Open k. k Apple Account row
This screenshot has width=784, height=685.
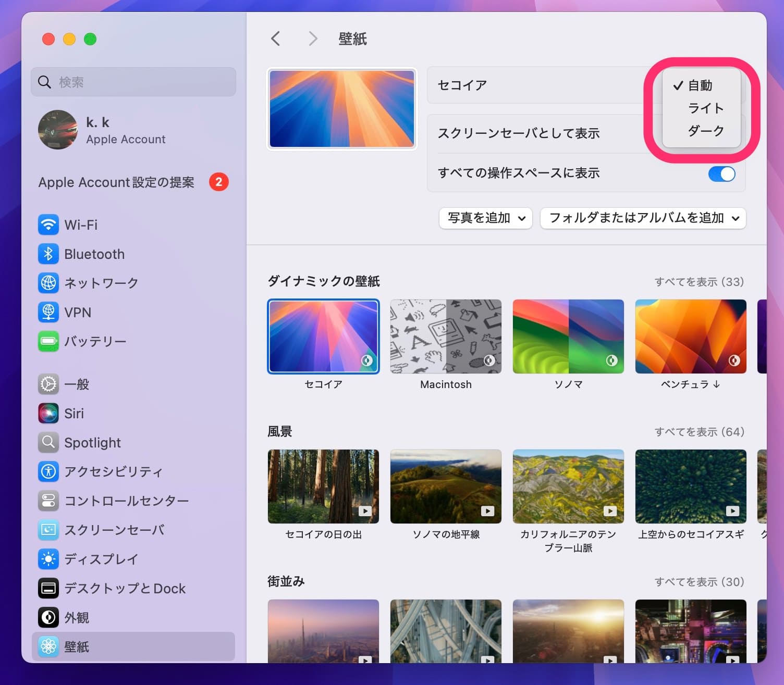coord(133,130)
